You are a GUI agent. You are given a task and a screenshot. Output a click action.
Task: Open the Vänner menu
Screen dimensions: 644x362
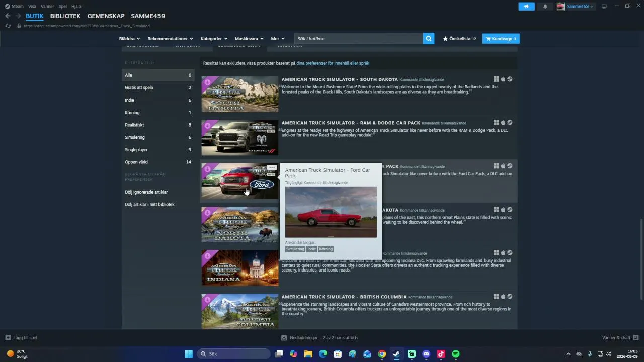[47, 6]
